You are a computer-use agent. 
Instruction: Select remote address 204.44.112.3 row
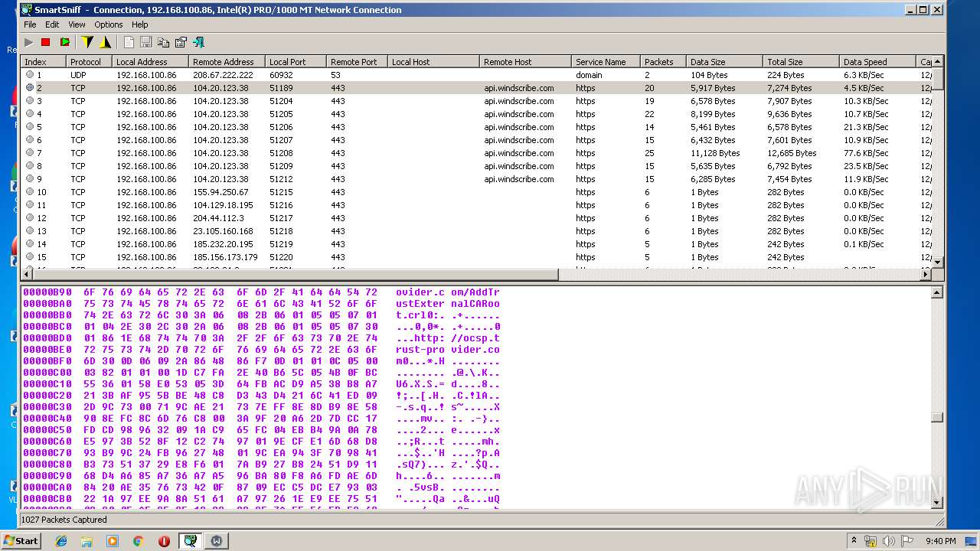click(476, 218)
